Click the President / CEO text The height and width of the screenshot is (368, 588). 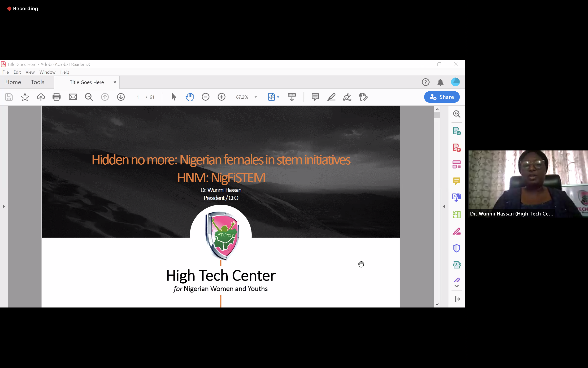coord(221,198)
